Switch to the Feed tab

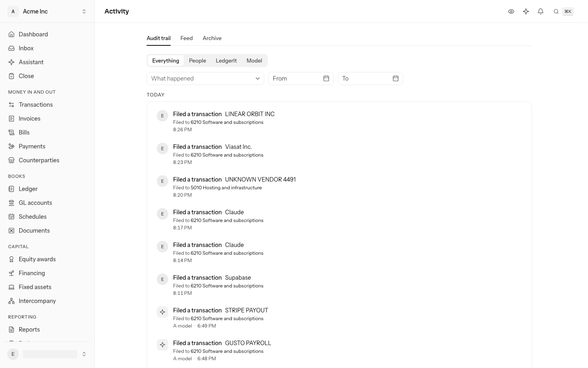[x=187, y=38]
